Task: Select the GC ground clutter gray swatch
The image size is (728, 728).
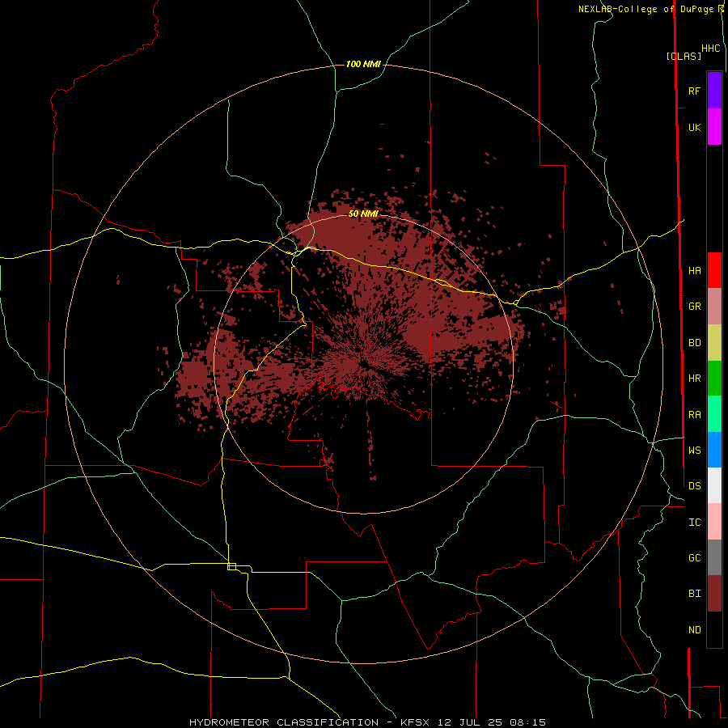Action: tap(714, 557)
